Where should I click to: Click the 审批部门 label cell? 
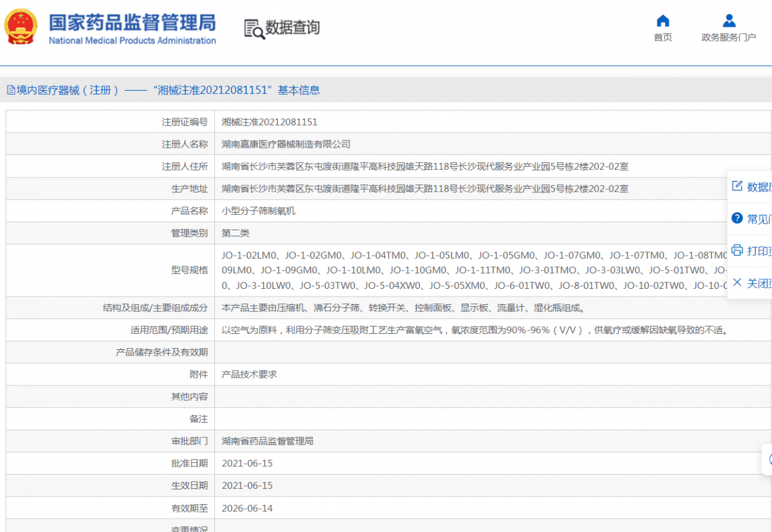tap(110, 441)
